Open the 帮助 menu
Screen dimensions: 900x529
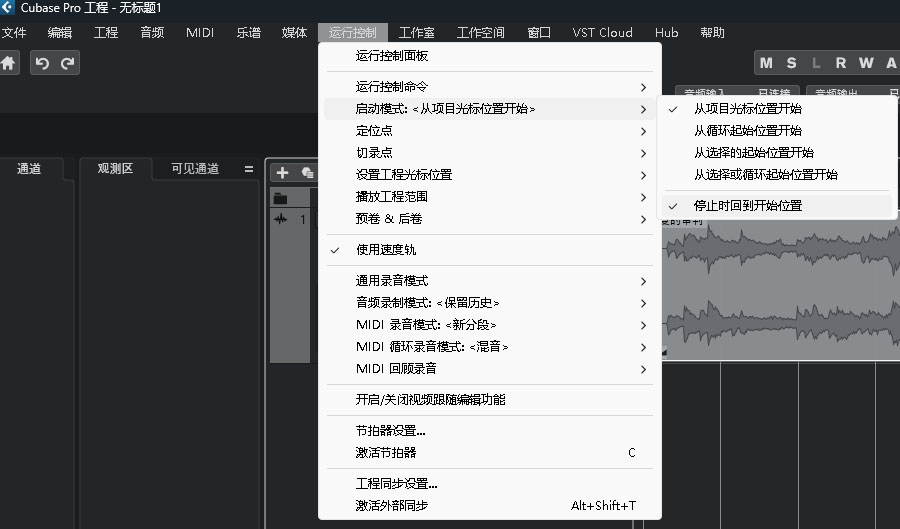(712, 33)
